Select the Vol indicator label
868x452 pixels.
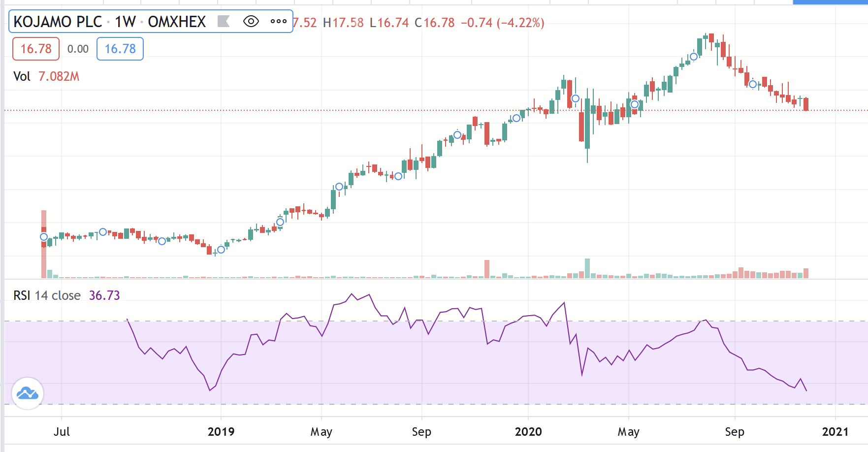point(22,76)
